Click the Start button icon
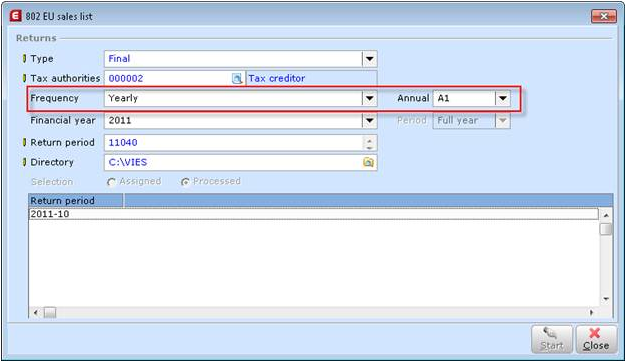 (552, 339)
